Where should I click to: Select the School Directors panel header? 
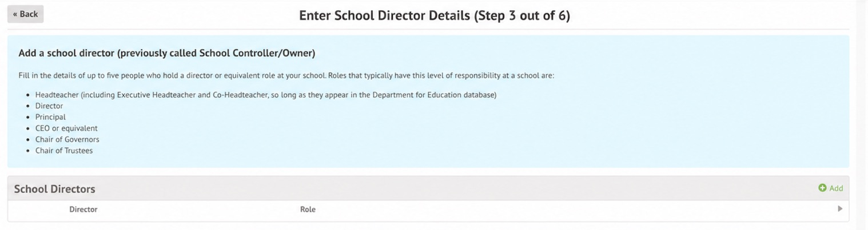pyautogui.click(x=428, y=188)
